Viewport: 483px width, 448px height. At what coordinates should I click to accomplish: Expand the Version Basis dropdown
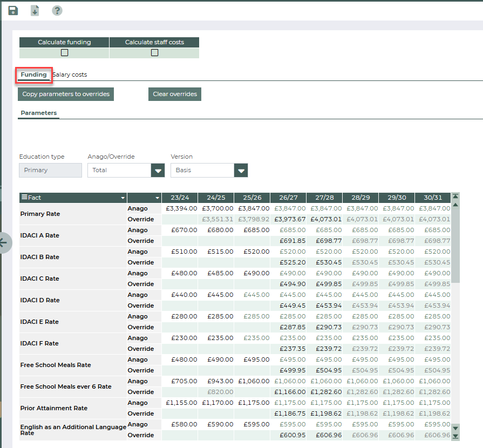pyautogui.click(x=241, y=171)
